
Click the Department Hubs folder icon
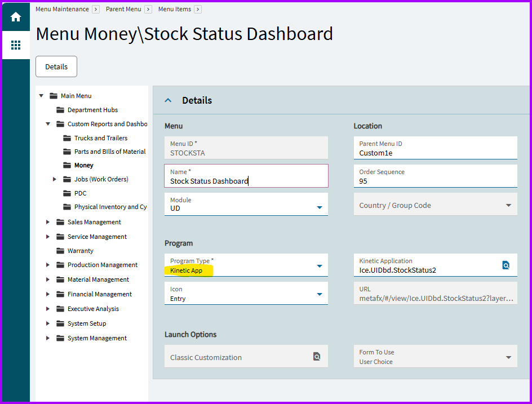tap(60, 110)
